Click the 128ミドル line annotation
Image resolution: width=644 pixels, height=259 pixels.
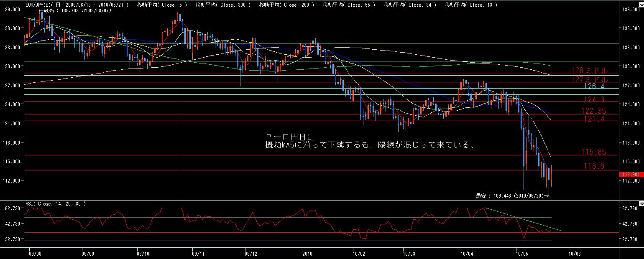coord(590,71)
